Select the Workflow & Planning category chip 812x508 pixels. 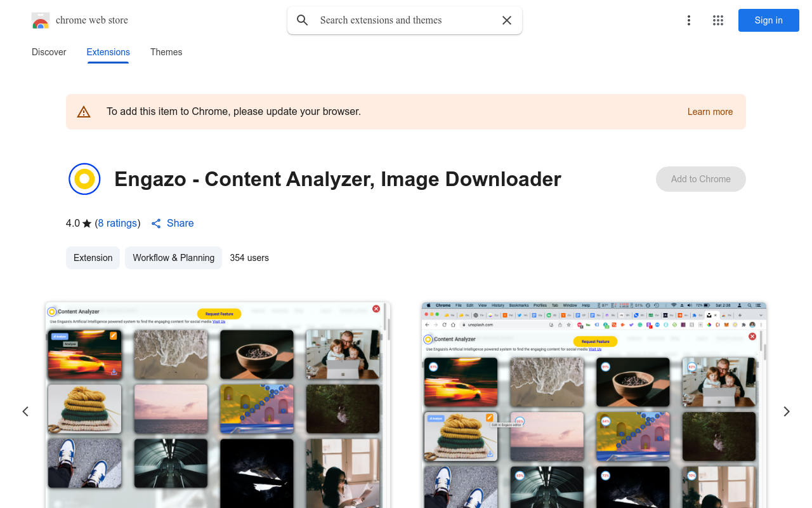173,258
